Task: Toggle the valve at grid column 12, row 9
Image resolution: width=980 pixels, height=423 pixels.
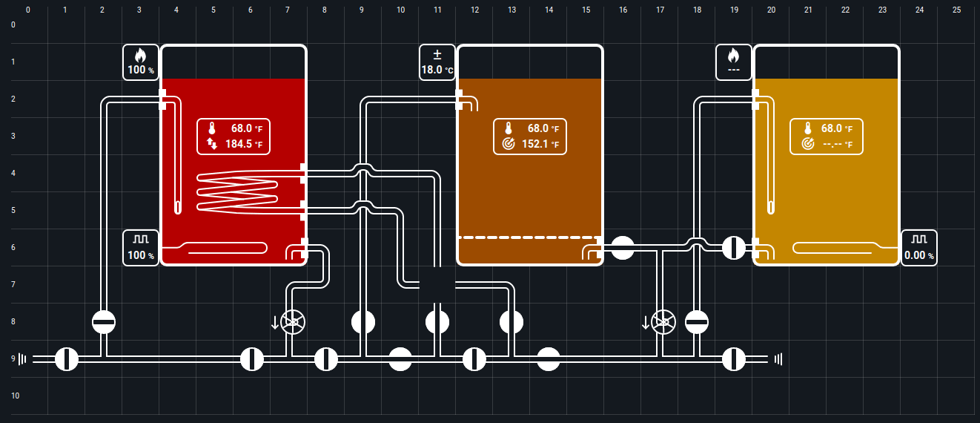Action: (x=474, y=359)
